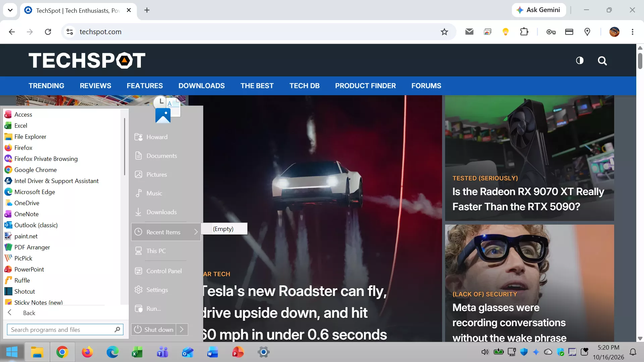Open the DOWNLOADS nav section
This screenshot has width=644, height=362.
tap(202, 86)
